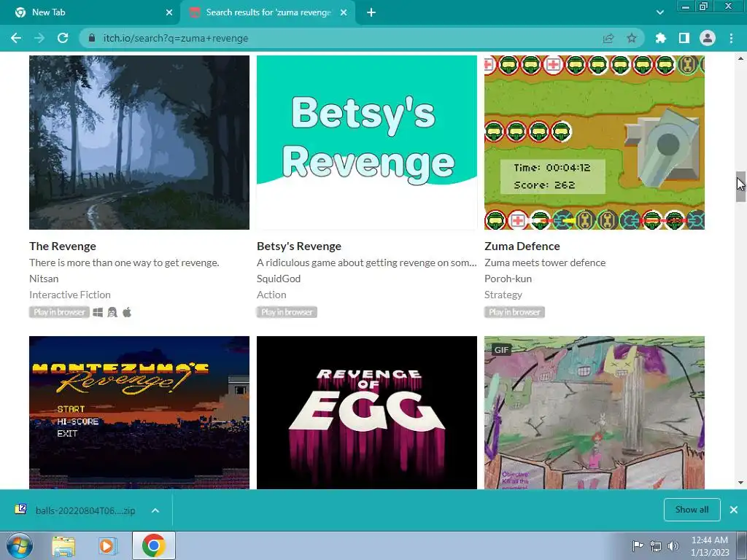This screenshot has width=747, height=560.
Task: Click 'Zuma meets tower defence' description
Action: click(545, 262)
